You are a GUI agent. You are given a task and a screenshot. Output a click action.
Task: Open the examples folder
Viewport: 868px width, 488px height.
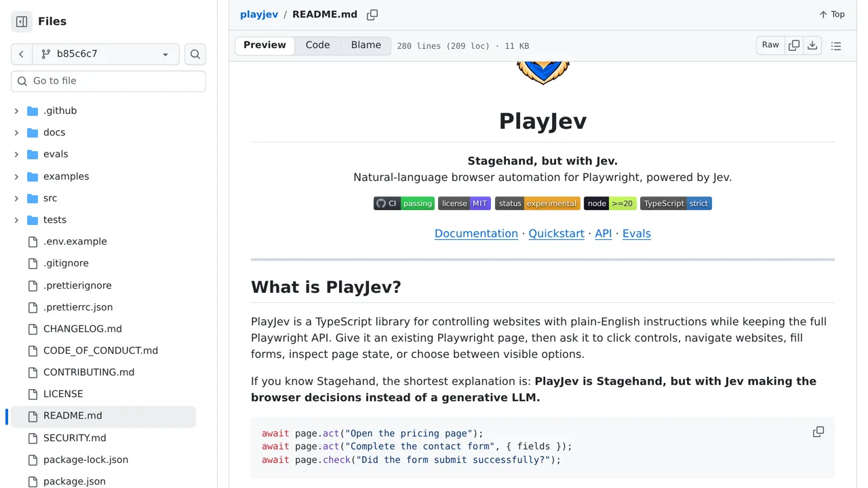coord(66,176)
